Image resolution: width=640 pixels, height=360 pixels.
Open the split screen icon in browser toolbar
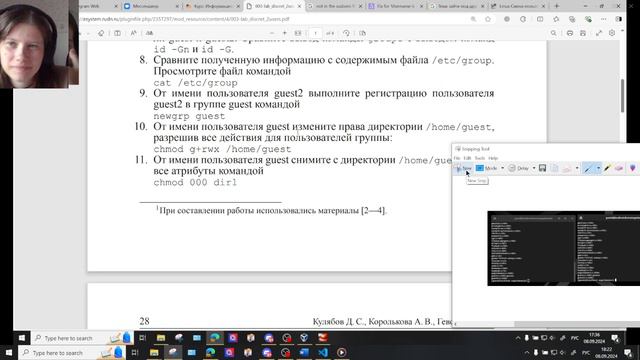(x=540, y=19)
